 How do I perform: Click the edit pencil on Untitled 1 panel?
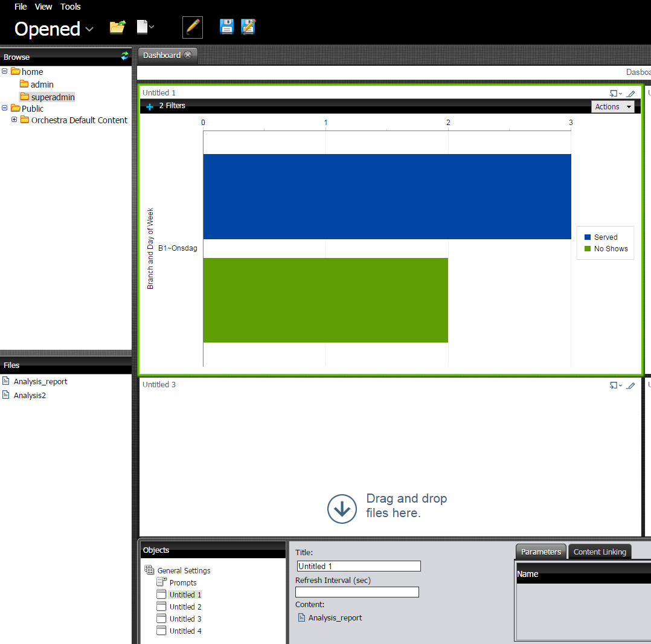point(631,94)
